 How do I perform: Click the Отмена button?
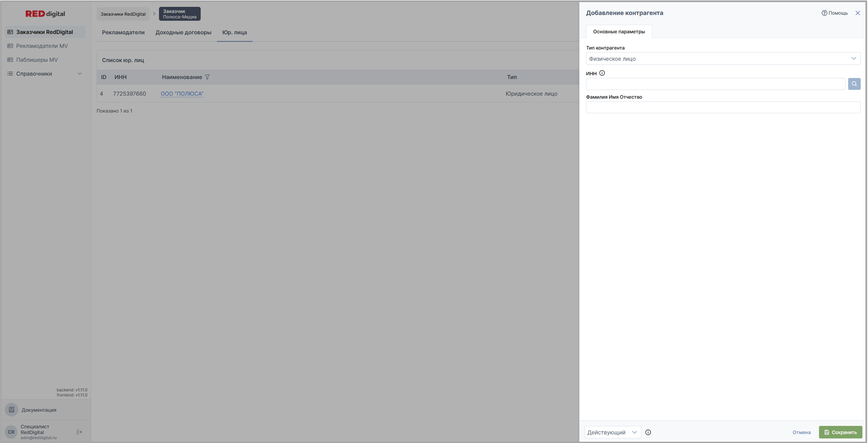click(x=801, y=432)
